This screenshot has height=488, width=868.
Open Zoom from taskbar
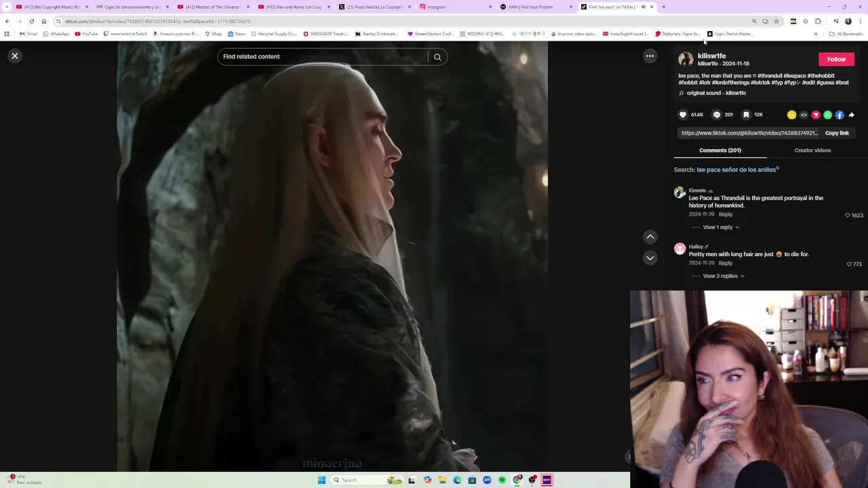[x=487, y=480]
